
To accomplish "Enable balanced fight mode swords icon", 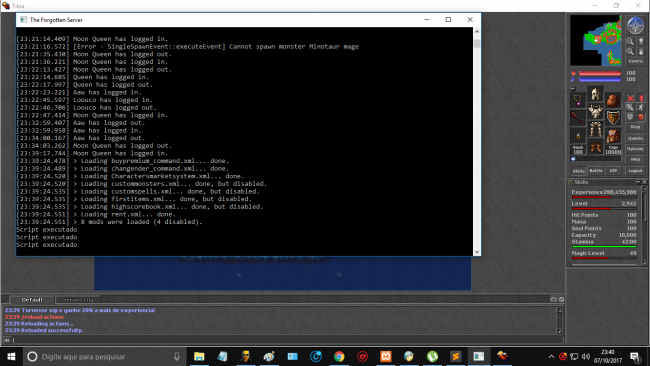I will point(630,108).
